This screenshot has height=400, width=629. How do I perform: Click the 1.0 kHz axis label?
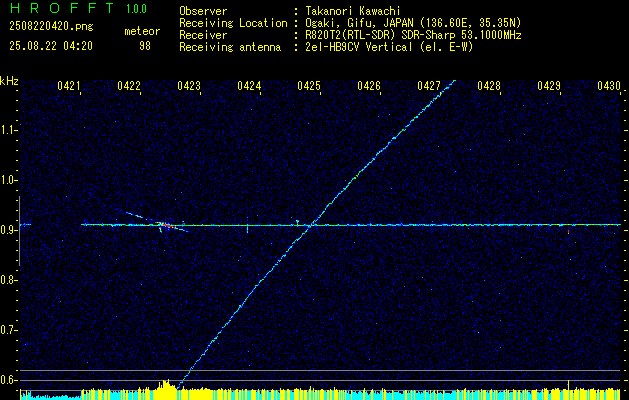(8, 180)
